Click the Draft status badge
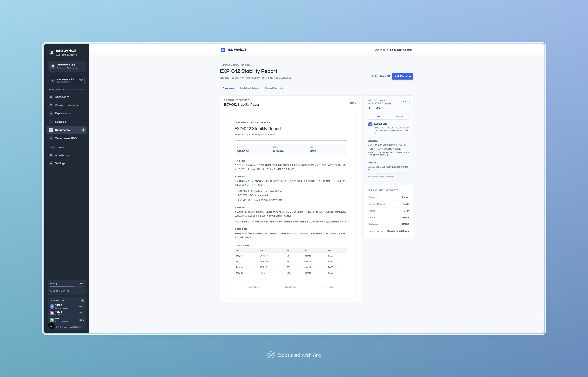 click(x=374, y=76)
